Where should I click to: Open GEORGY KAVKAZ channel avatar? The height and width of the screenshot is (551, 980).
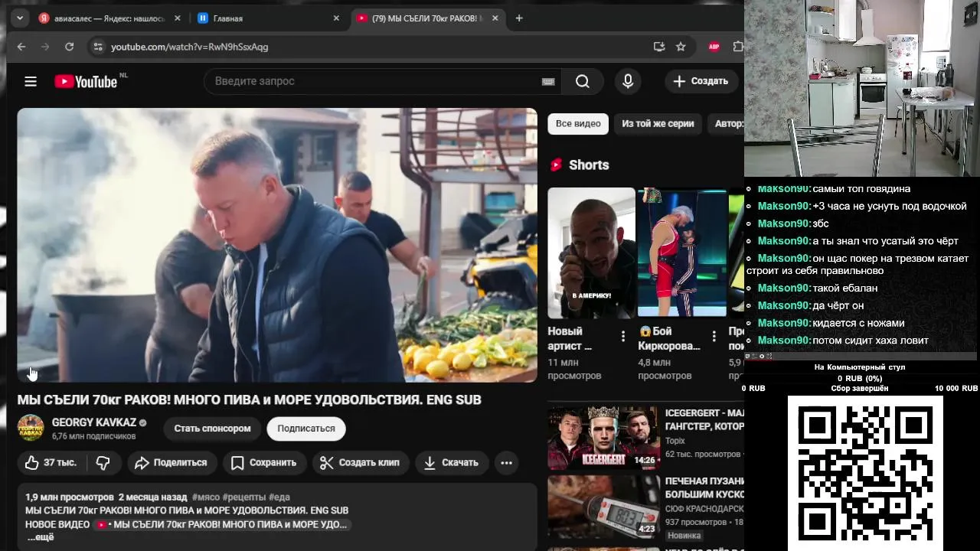(31, 428)
